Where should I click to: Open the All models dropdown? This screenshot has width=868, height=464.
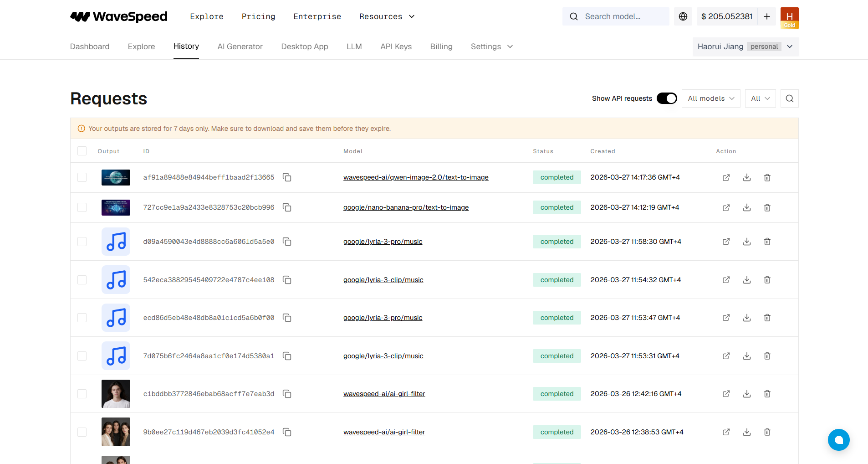click(710, 98)
